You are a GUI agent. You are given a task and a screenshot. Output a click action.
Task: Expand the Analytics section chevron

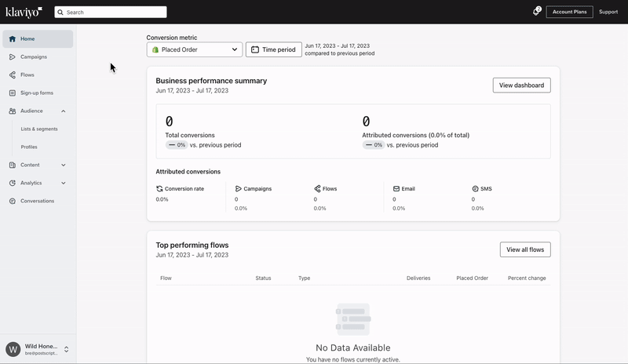pyautogui.click(x=64, y=183)
